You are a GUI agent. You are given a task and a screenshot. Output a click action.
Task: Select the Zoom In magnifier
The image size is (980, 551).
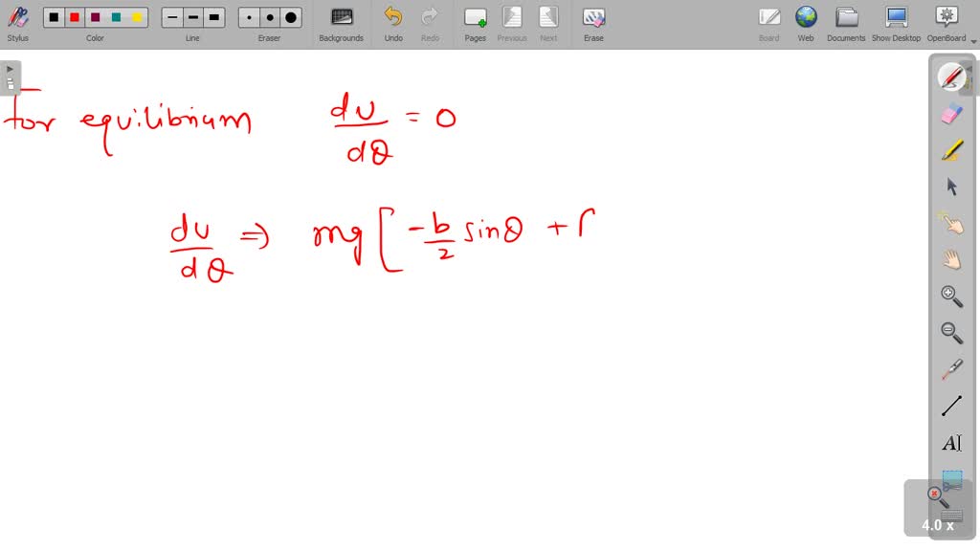951,295
